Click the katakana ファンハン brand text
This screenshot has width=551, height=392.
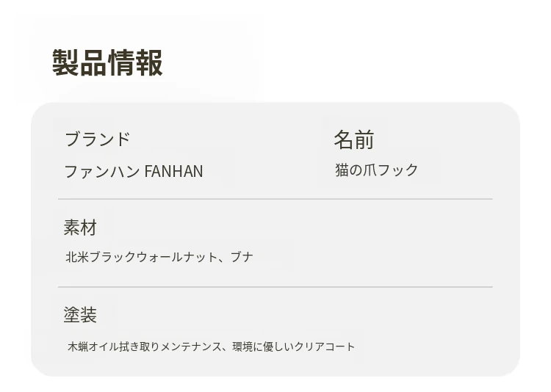pyautogui.click(x=102, y=172)
